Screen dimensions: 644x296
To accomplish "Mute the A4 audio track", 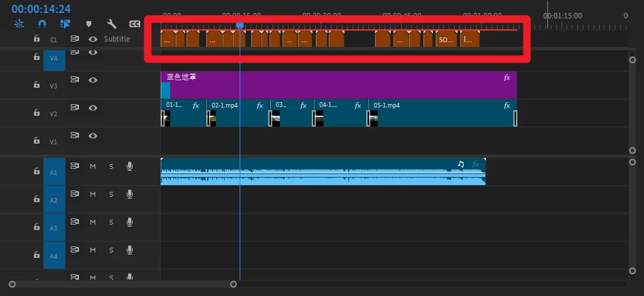I will point(93,250).
